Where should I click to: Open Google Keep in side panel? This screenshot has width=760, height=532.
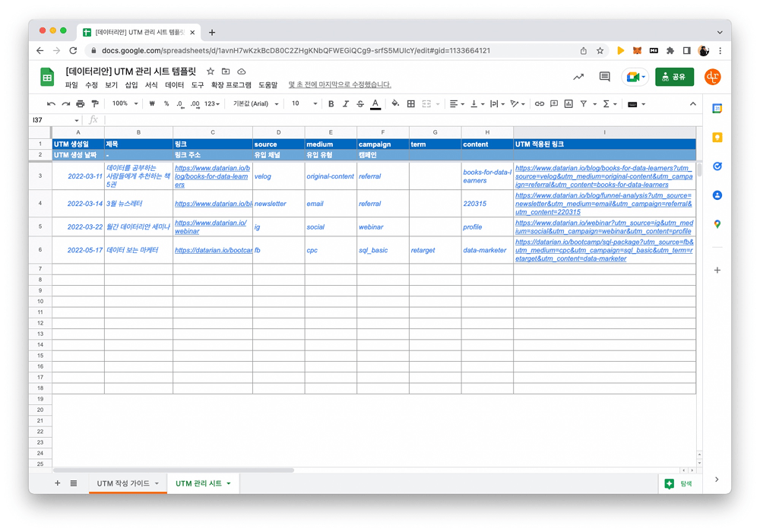click(x=717, y=138)
